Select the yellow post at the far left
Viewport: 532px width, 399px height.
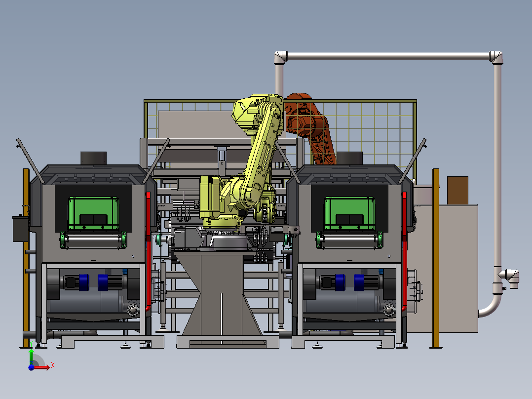click(26, 258)
